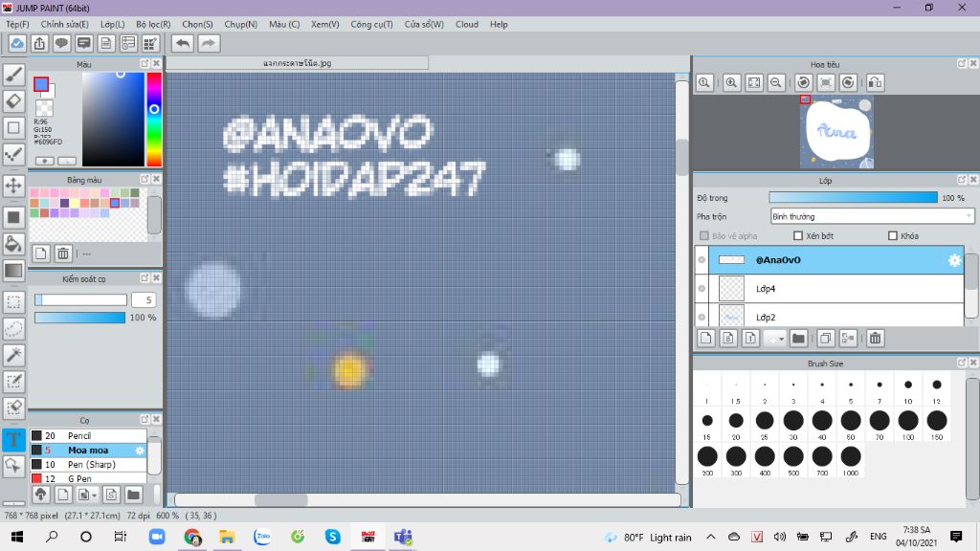
Task: Select the rectangular selection tool
Action: click(13, 302)
